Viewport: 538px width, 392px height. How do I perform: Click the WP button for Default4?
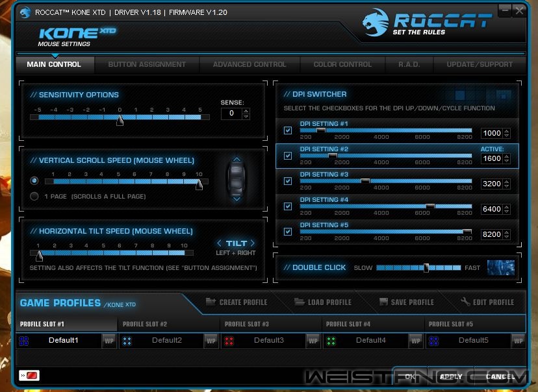click(x=415, y=341)
